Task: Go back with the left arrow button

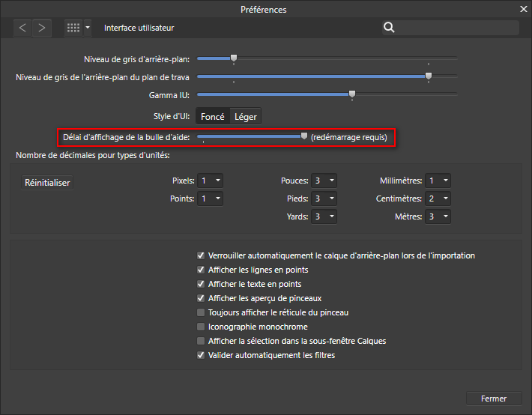Action: 22,28
